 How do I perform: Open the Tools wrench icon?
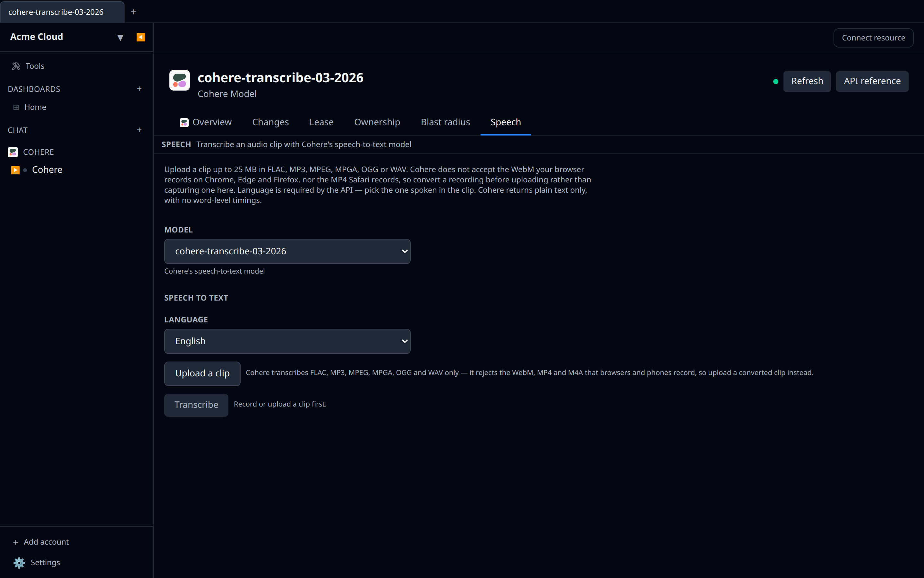coord(16,66)
